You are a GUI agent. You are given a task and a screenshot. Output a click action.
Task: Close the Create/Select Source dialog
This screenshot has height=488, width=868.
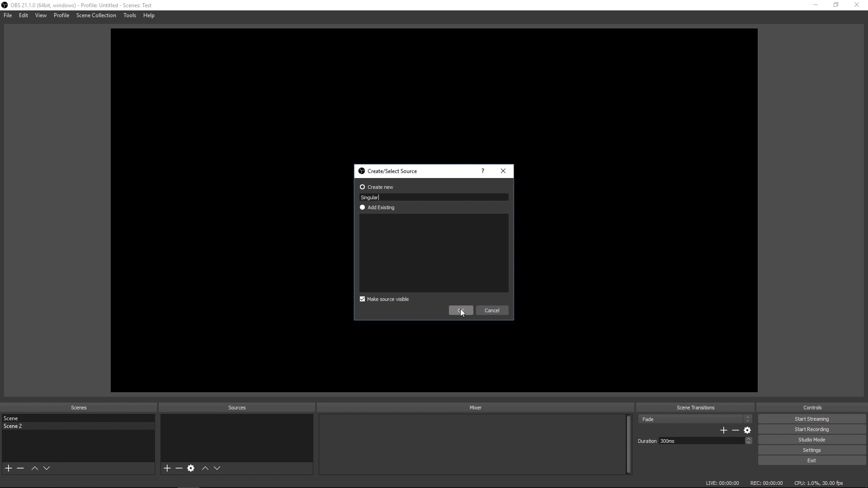coord(503,171)
